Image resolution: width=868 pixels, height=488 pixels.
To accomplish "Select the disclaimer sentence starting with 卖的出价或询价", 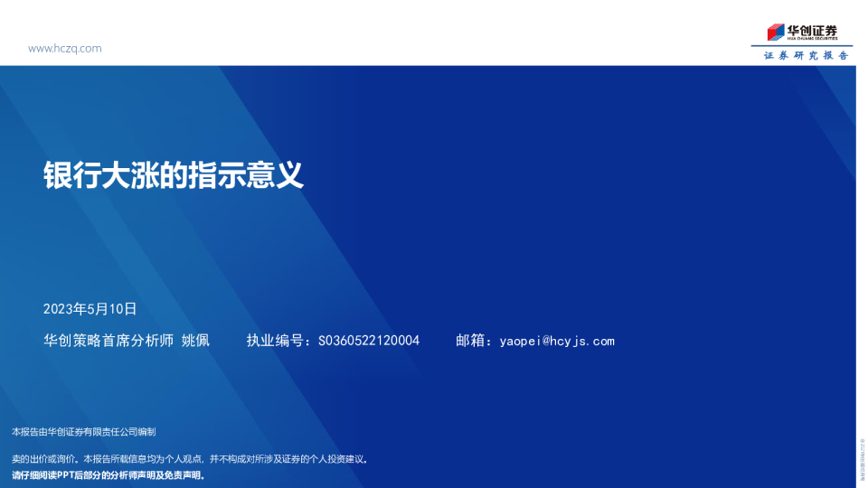I will point(190,459).
